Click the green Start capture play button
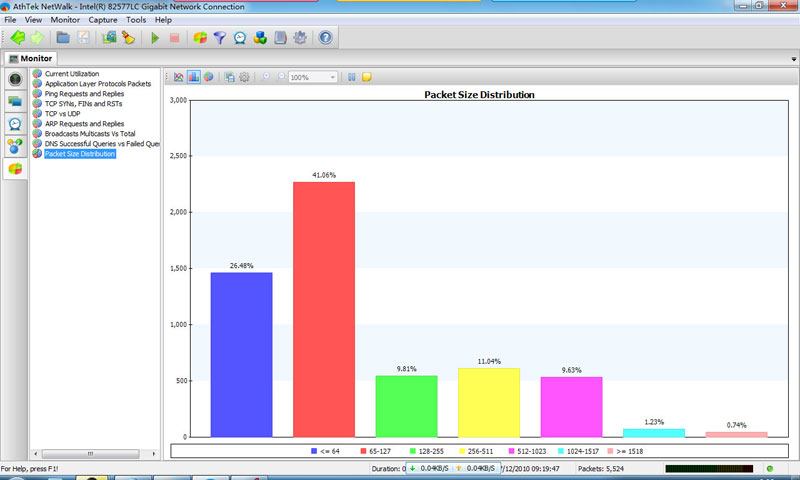 tap(155, 38)
